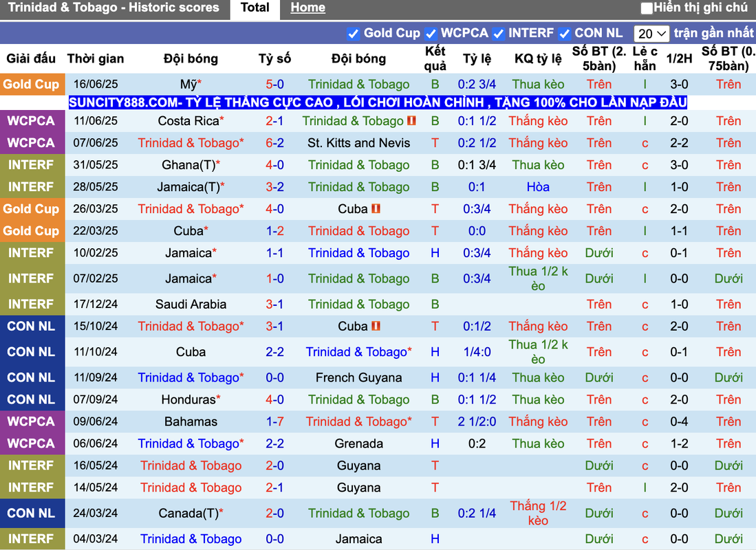756x550 pixels.
Task: Click the French Guyana team name
Action: (358, 377)
